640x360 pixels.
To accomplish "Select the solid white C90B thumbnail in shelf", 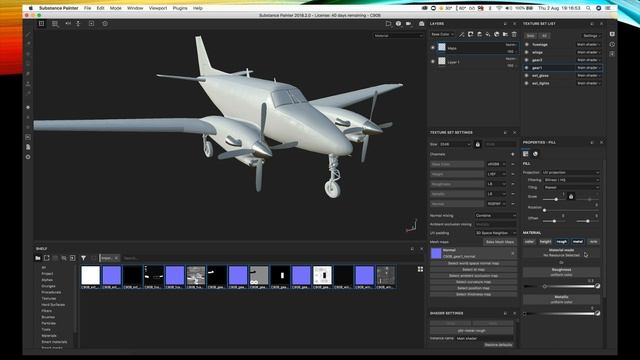I will pyautogui.click(x=90, y=276).
